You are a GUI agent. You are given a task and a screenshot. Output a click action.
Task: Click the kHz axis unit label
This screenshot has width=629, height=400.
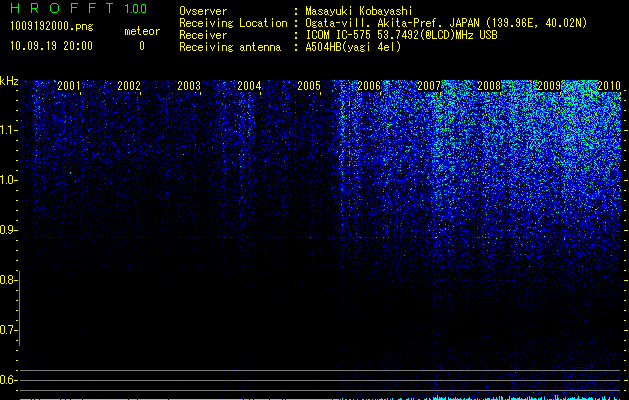pos(9,81)
